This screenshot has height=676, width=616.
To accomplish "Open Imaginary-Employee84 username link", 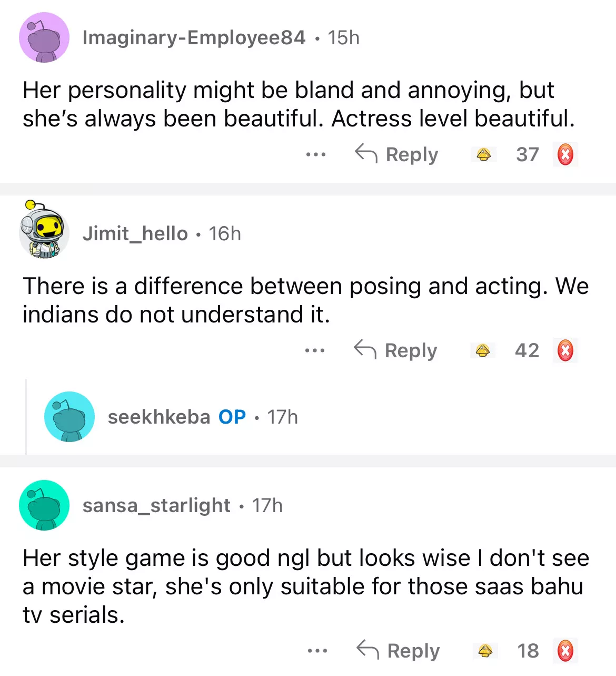I will click(x=194, y=38).
